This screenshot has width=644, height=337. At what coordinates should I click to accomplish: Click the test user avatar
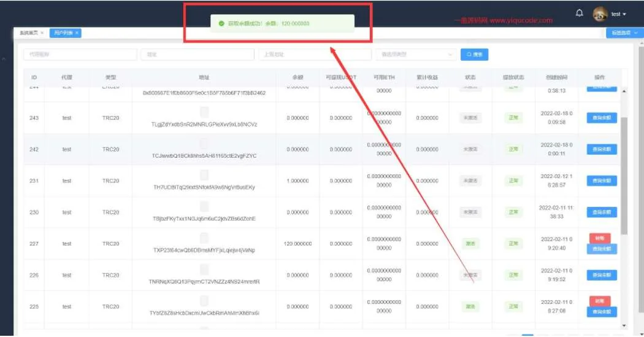pos(600,14)
